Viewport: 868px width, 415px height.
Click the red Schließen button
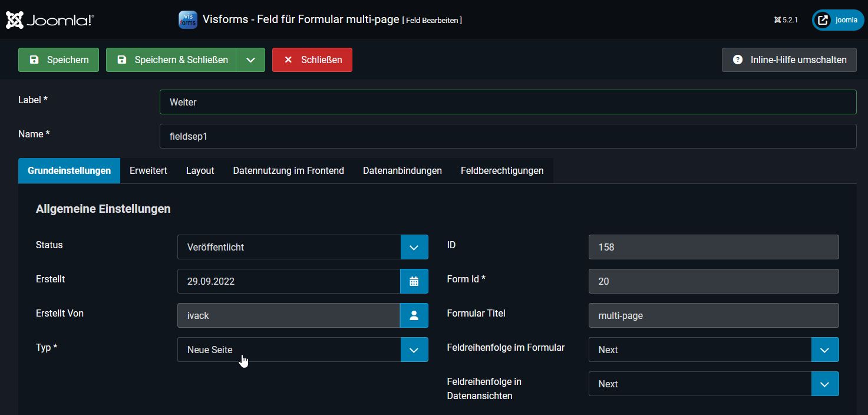click(312, 60)
